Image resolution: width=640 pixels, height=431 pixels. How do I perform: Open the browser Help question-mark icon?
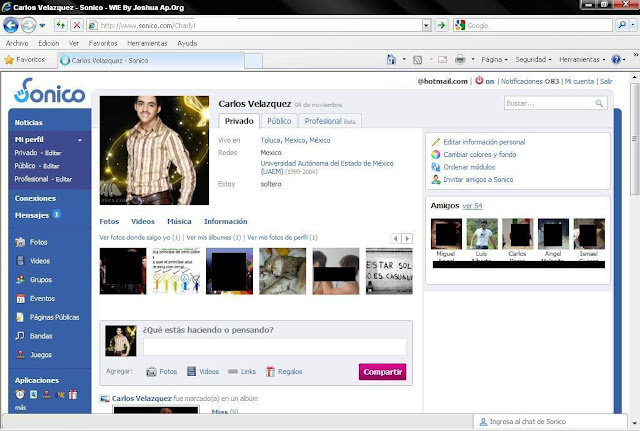[616, 60]
